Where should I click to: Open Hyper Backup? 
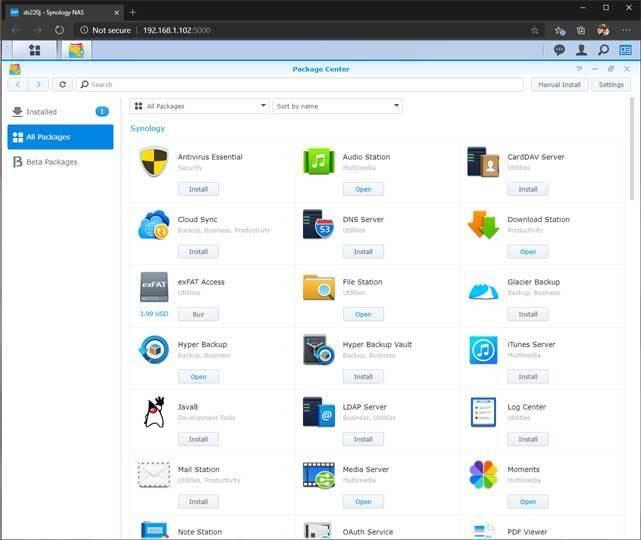(198, 377)
